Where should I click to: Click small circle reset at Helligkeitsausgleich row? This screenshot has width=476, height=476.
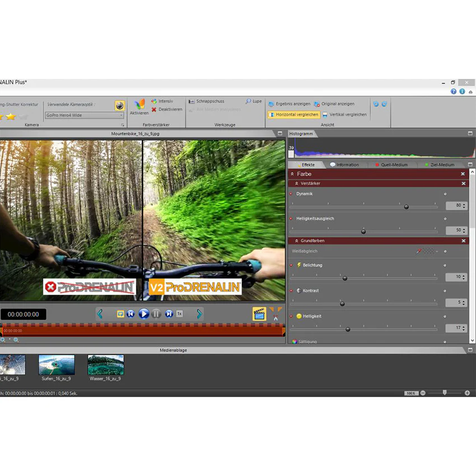click(445, 219)
